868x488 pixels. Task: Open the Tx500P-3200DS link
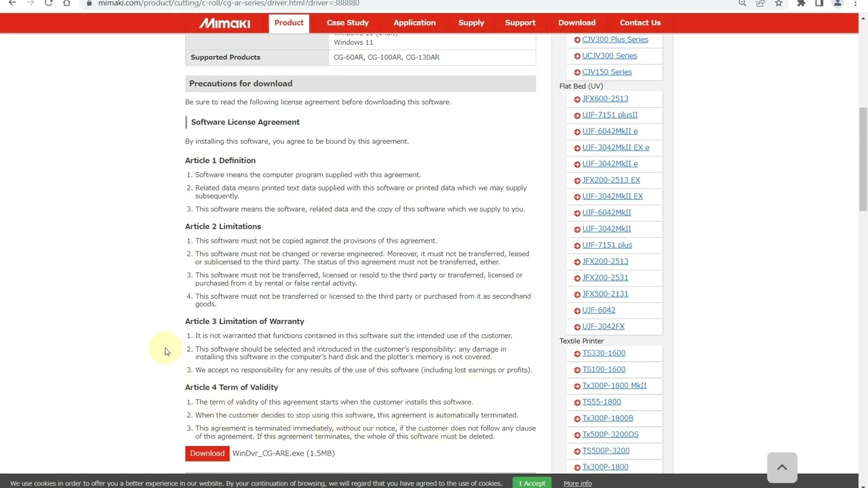pyautogui.click(x=610, y=434)
